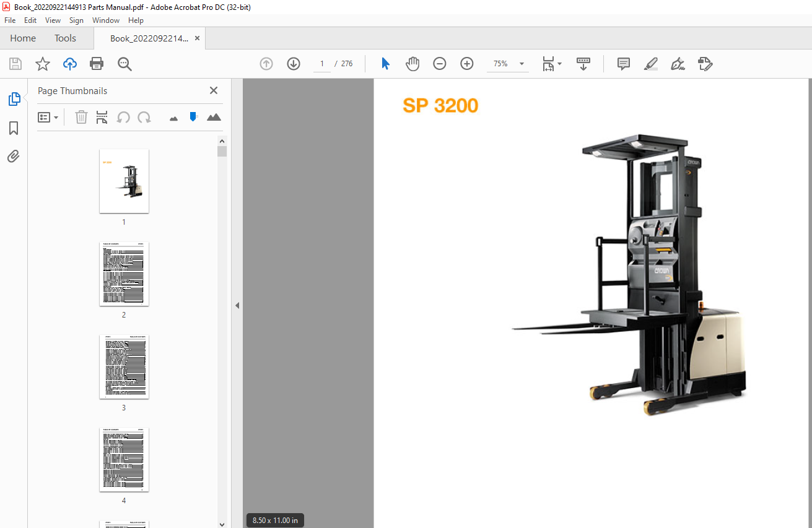Click the 8.50 x 11.00 in label
The height and width of the screenshot is (528, 812).
coord(275,521)
